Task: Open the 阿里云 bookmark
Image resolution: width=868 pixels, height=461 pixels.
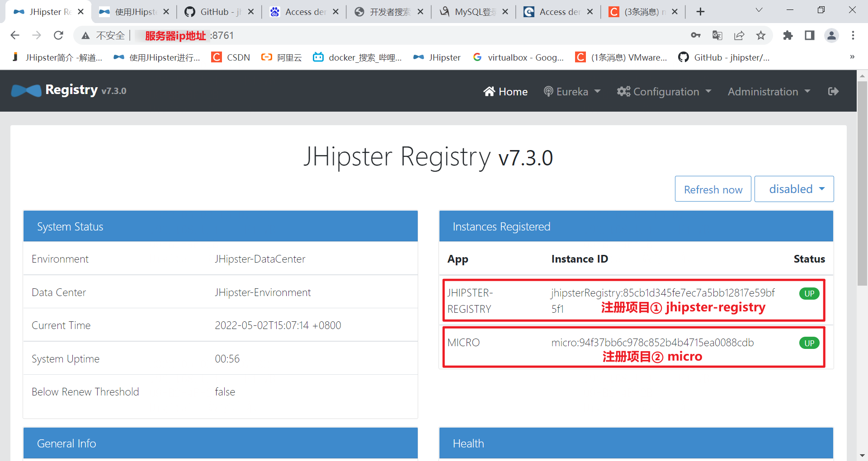Action: [282, 57]
